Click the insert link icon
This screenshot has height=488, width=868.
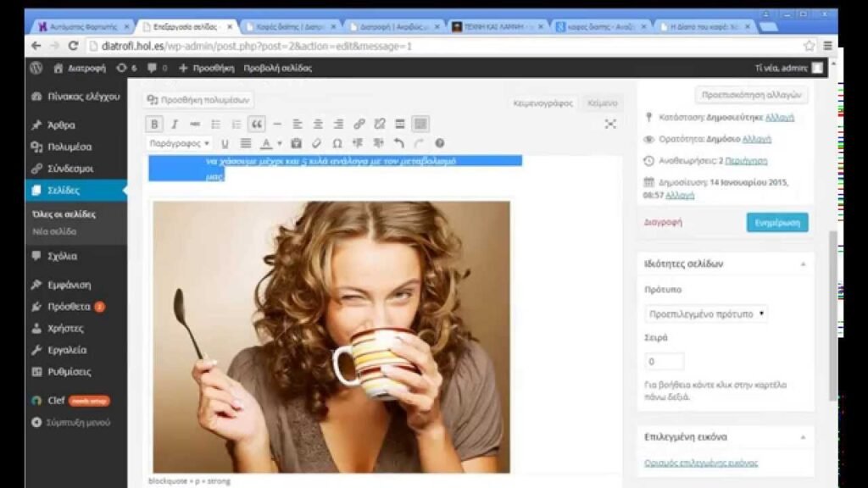[359, 125]
